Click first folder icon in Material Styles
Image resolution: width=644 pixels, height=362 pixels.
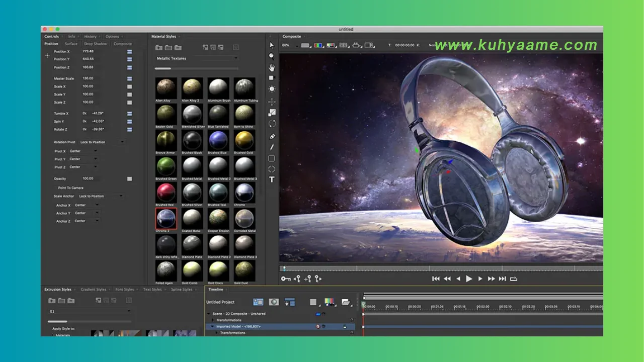point(159,47)
